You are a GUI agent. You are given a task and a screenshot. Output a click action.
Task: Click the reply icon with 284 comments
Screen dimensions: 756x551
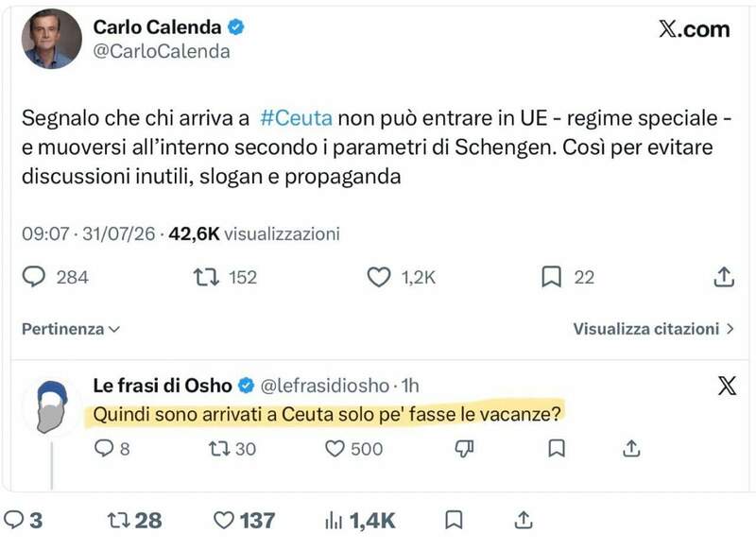click(x=34, y=277)
